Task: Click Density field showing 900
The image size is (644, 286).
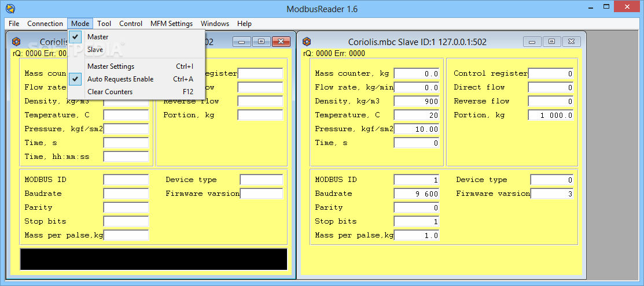Action: pyautogui.click(x=417, y=101)
